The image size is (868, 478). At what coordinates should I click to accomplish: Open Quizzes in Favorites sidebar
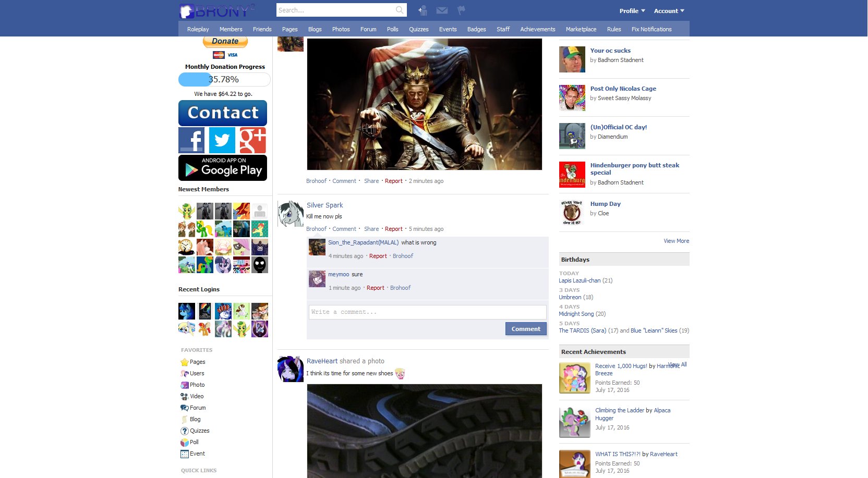pos(199,431)
